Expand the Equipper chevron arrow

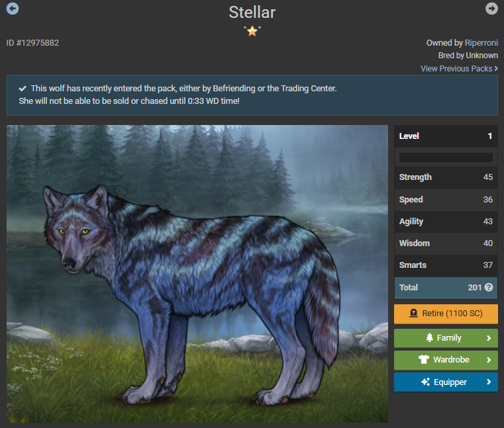489,382
